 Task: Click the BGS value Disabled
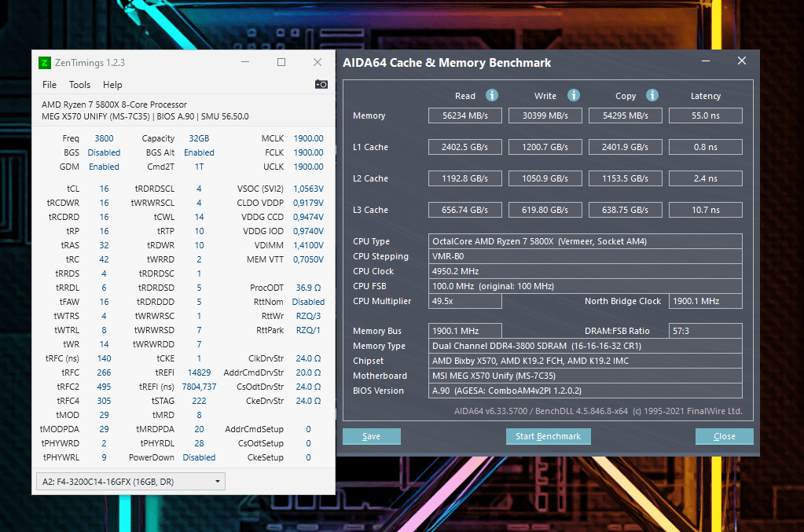tap(104, 152)
